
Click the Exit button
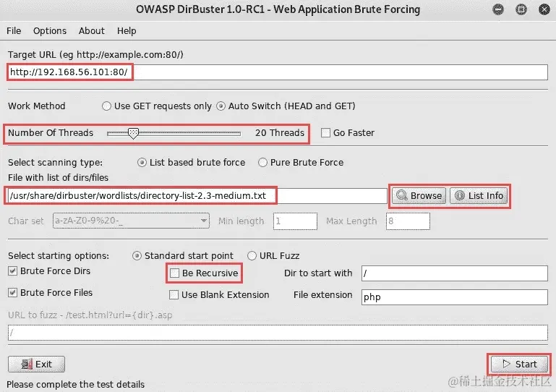(x=37, y=365)
